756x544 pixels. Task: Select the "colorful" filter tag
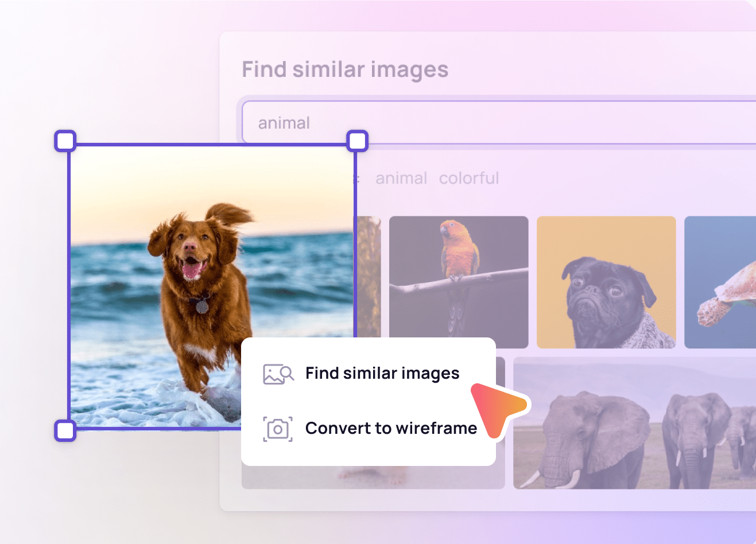(469, 178)
